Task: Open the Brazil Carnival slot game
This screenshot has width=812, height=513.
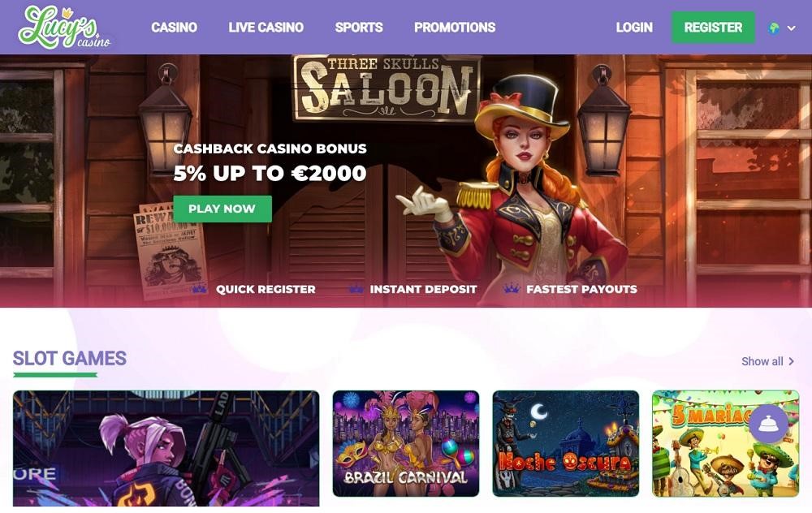Action: 406,444
